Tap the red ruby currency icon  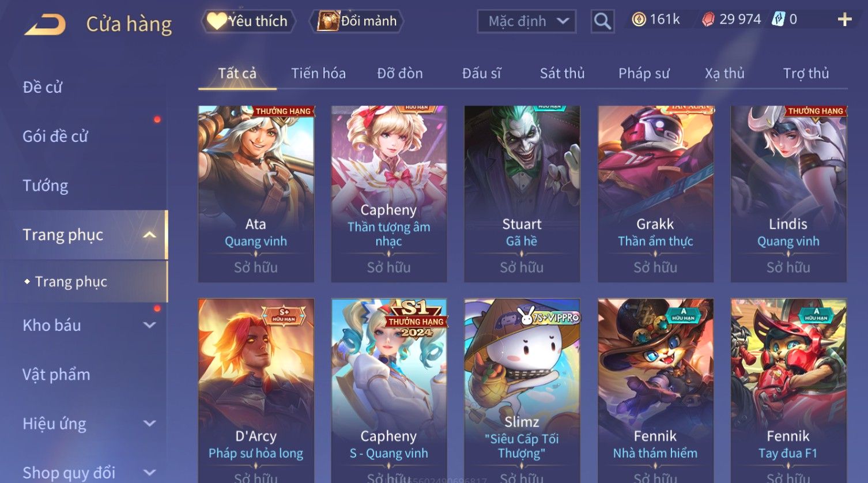tap(708, 20)
